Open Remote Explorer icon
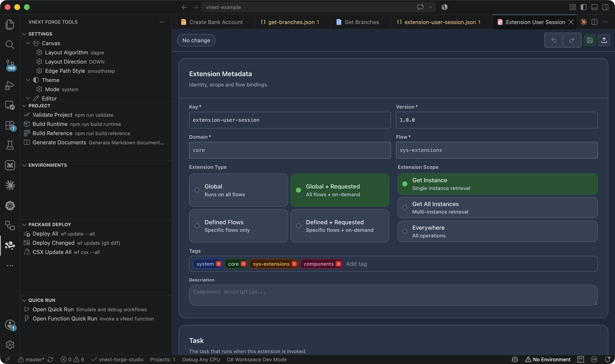The image size is (615, 364). [10, 105]
